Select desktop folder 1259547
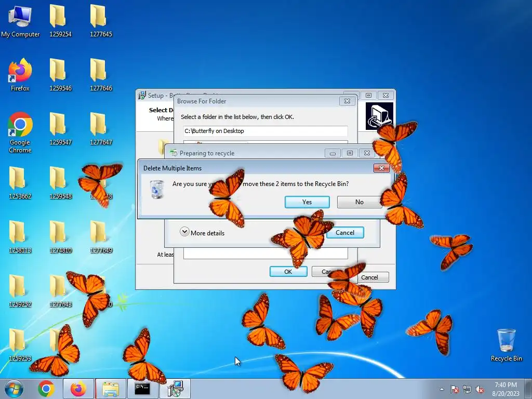532x399 pixels. [x=60, y=129]
